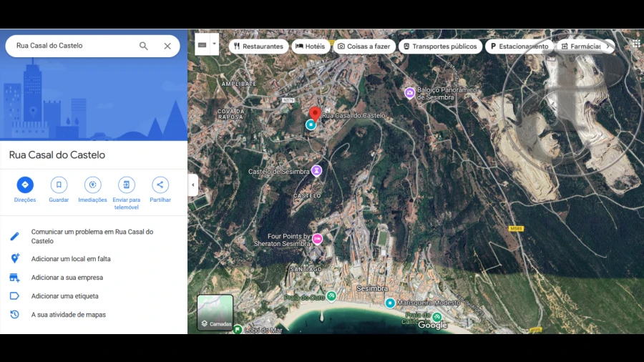Screen dimensions: 644x362
Task: Click Enviar para telemóvel icon
Action: tap(127, 185)
